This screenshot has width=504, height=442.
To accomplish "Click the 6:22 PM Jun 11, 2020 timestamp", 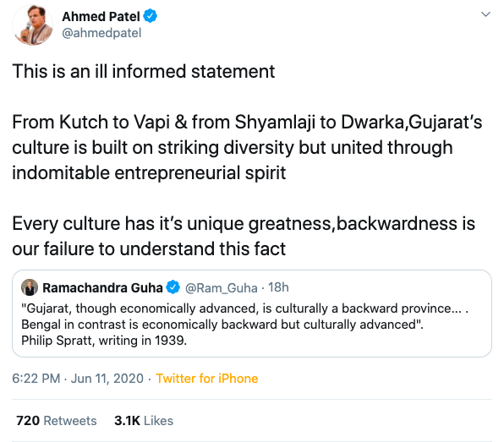I will pos(78,379).
